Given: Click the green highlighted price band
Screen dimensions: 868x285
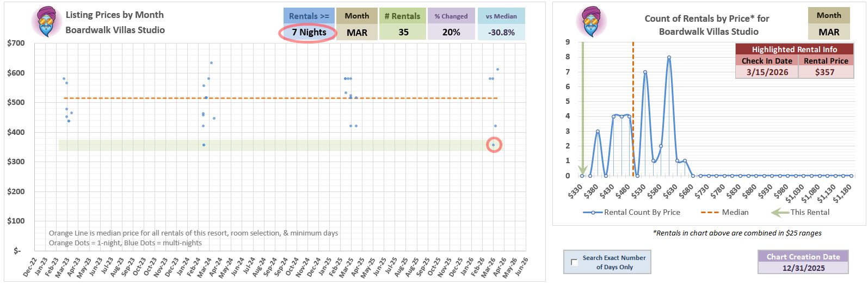Looking at the screenshot, I should 272,145.
